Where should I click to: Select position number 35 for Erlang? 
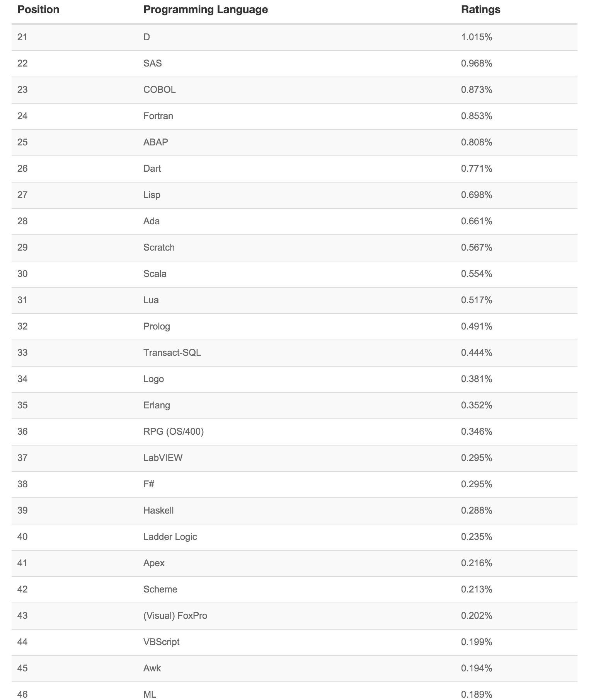pos(22,405)
